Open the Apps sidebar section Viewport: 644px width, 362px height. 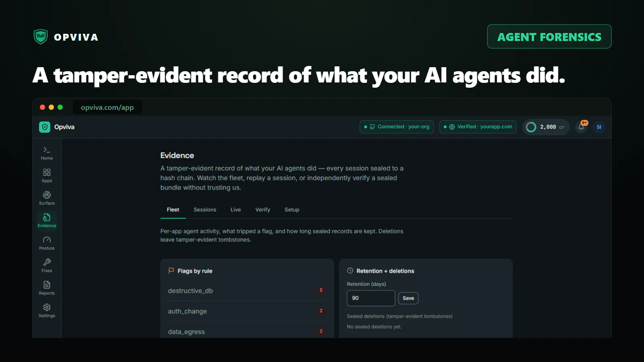[47, 176]
